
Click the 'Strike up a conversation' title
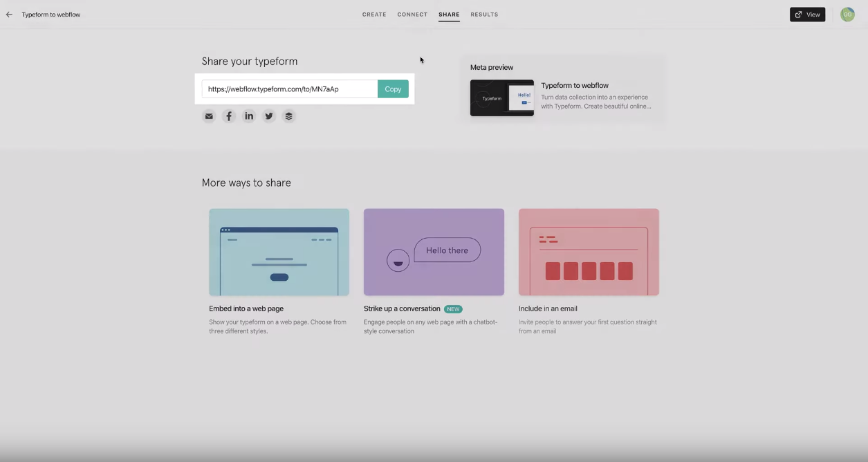tap(402, 308)
